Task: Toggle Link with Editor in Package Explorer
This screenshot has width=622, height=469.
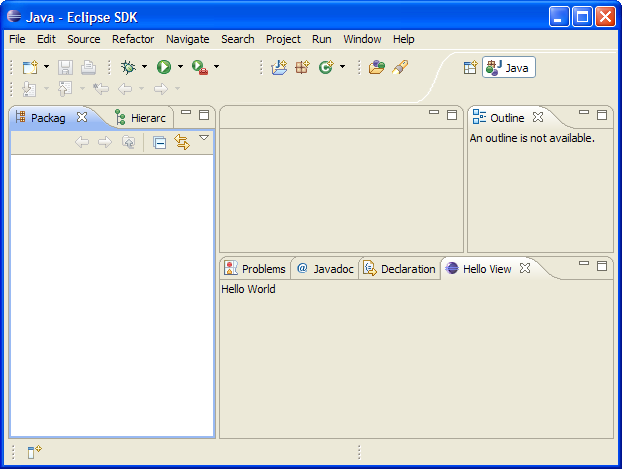Action: tap(182, 142)
